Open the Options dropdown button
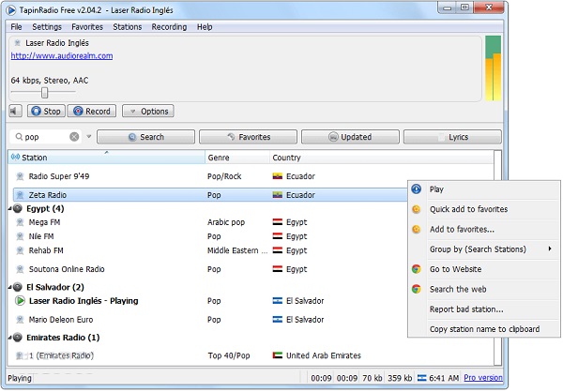 pos(148,111)
